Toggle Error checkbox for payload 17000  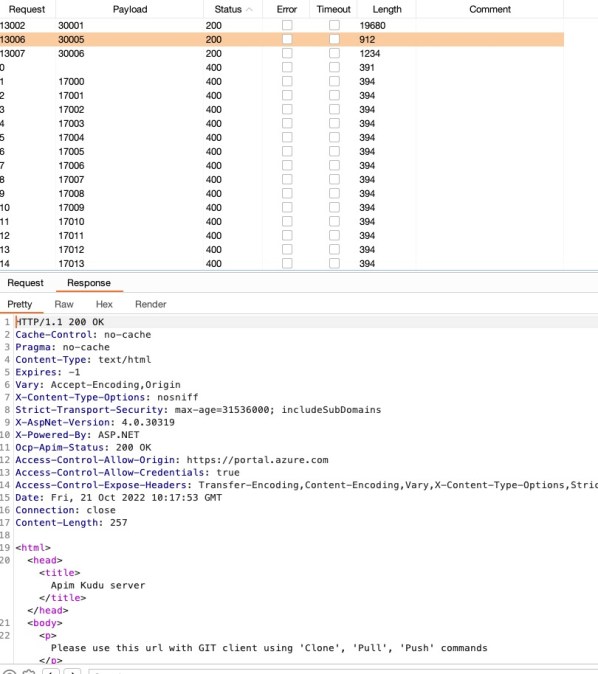pos(287,81)
